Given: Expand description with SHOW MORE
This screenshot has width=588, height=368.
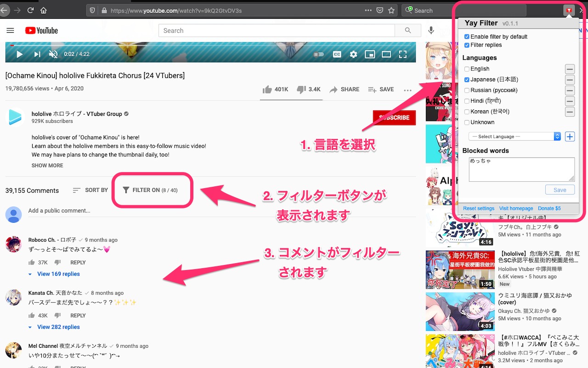Looking at the screenshot, I should pos(47,166).
